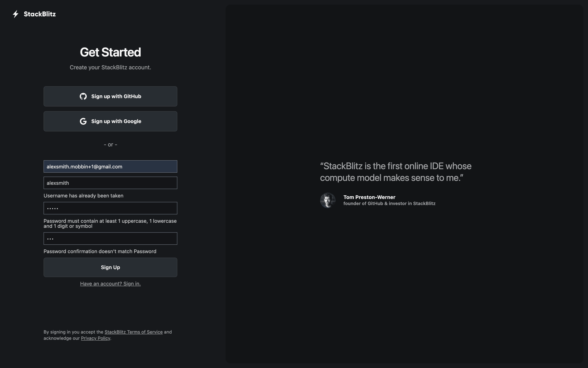Click the GitHub octocat icon
Screen dimensions: 588x368
coord(83,96)
